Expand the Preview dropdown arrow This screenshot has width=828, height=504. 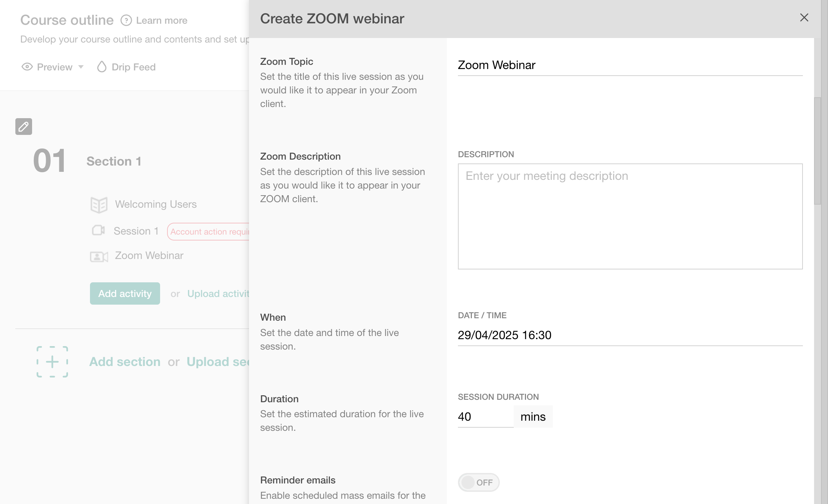coord(81,67)
